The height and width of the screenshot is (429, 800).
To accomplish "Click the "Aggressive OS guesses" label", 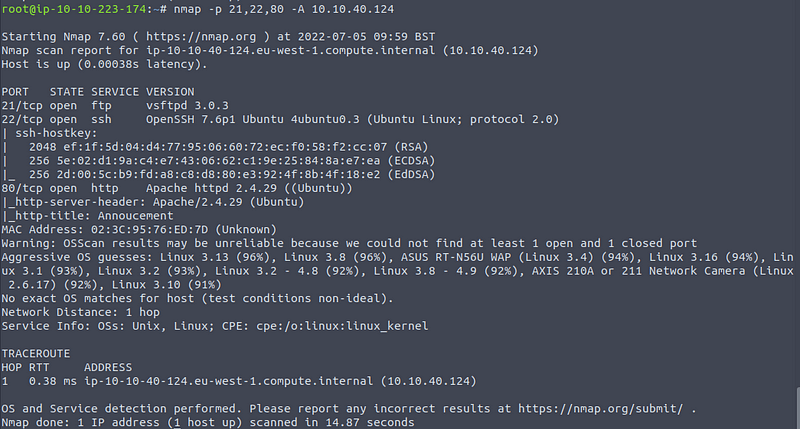I will 72,256.
